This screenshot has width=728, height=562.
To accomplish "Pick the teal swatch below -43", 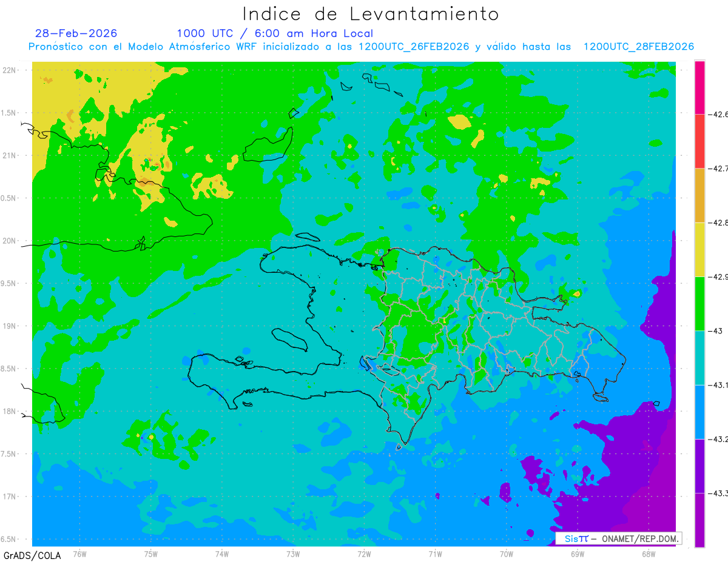I will click(699, 358).
